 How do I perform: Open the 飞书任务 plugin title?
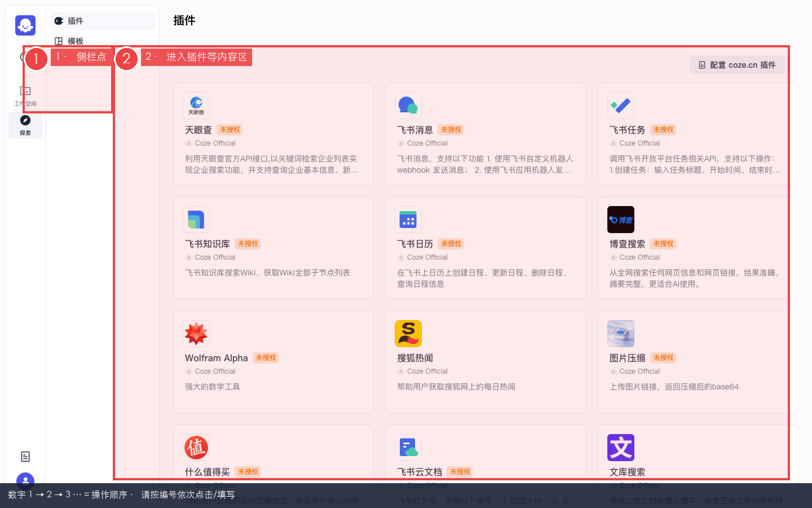pos(628,130)
